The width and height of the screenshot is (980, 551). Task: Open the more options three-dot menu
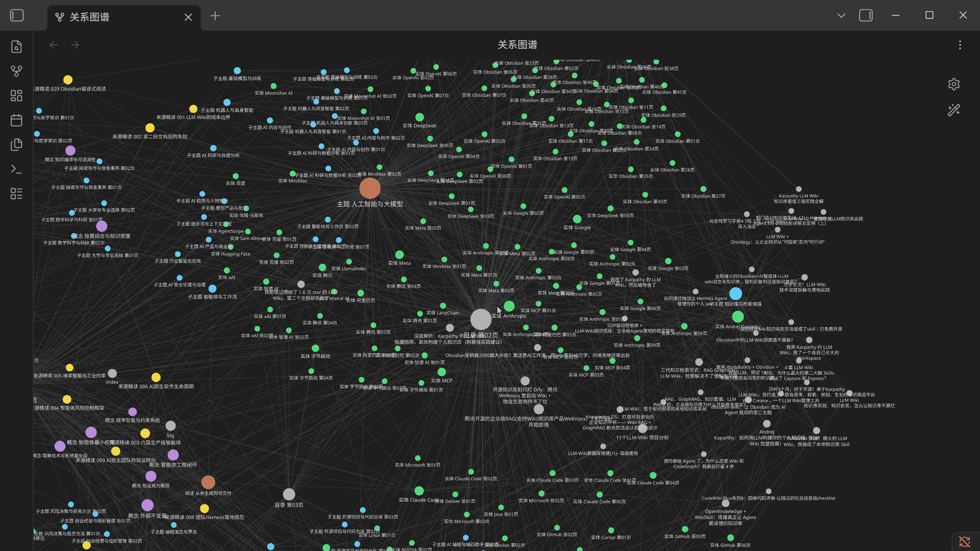[x=960, y=45]
